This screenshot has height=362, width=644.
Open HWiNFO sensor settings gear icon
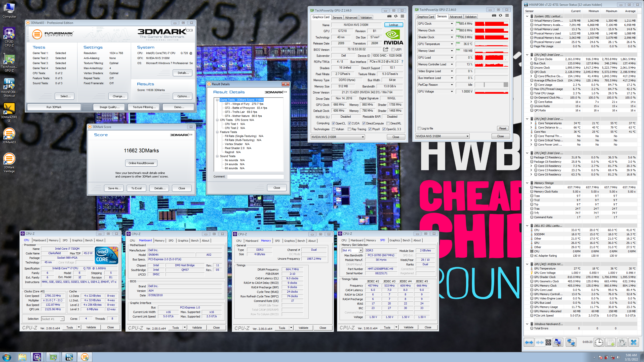[x=622, y=342]
